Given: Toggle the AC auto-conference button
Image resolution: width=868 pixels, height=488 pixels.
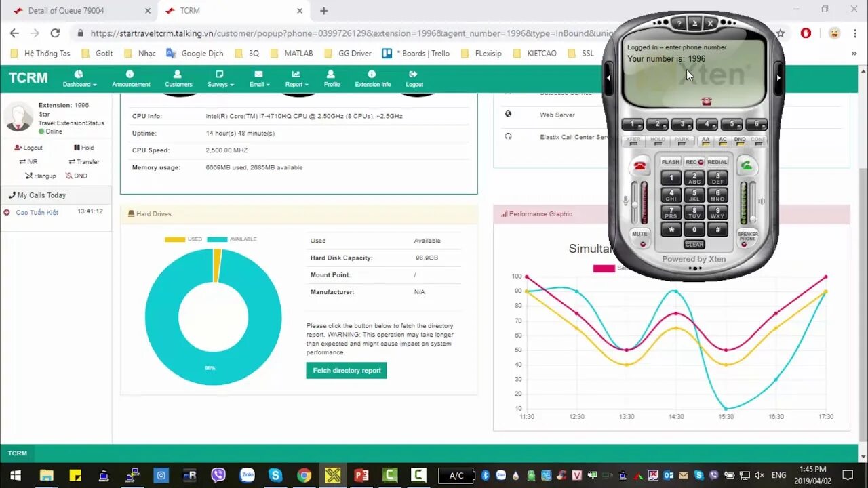Looking at the screenshot, I should point(723,140).
